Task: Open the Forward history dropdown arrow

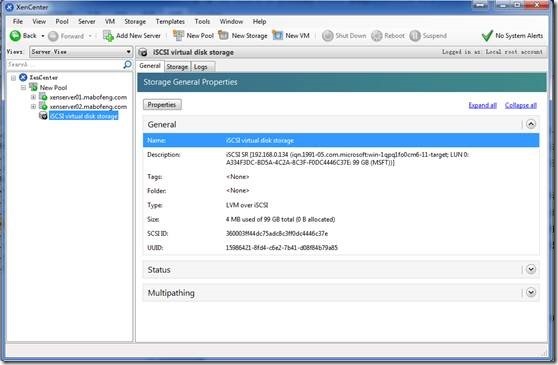Action: click(90, 36)
